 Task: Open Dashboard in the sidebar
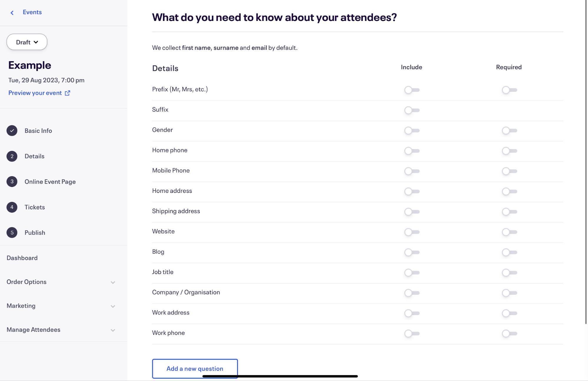22,258
